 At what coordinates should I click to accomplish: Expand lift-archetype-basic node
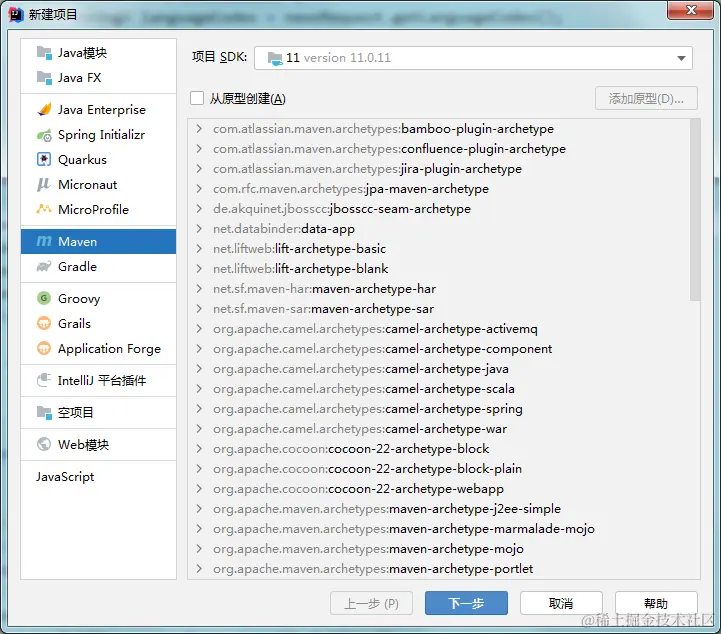(199, 248)
